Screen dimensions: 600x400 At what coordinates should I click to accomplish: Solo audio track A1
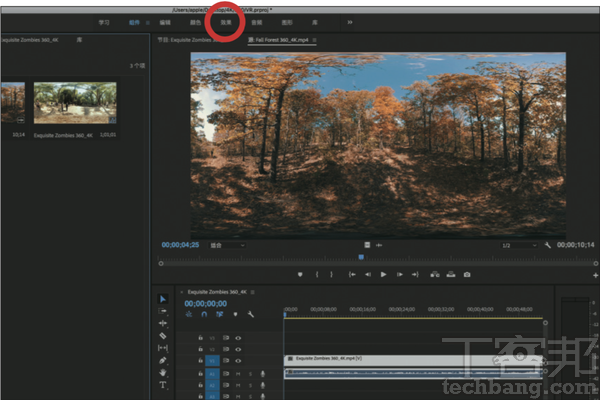tap(251, 374)
